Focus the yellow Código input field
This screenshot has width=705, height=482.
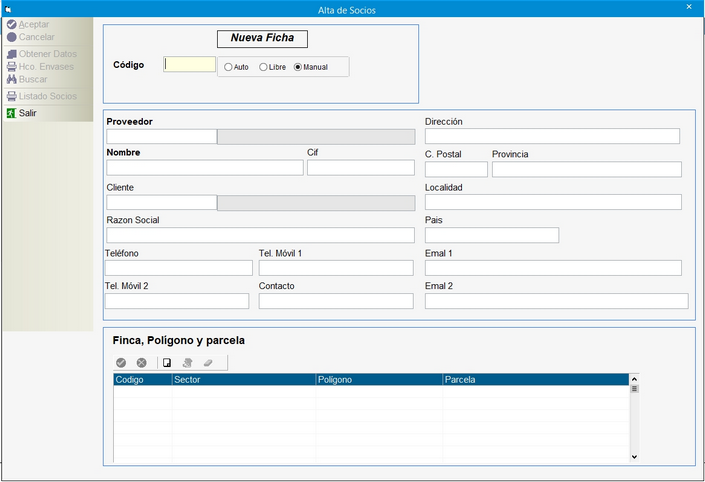[x=190, y=64]
